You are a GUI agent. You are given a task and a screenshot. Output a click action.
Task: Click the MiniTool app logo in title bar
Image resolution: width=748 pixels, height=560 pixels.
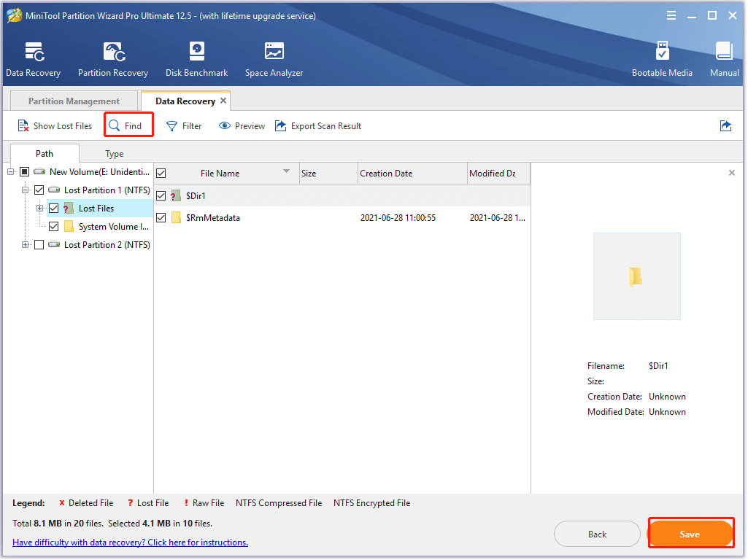click(14, 16)
